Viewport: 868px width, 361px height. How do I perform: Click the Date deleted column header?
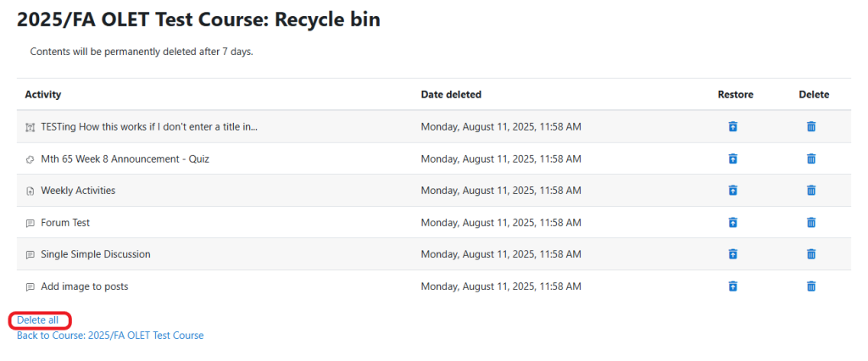coord(451,95)
